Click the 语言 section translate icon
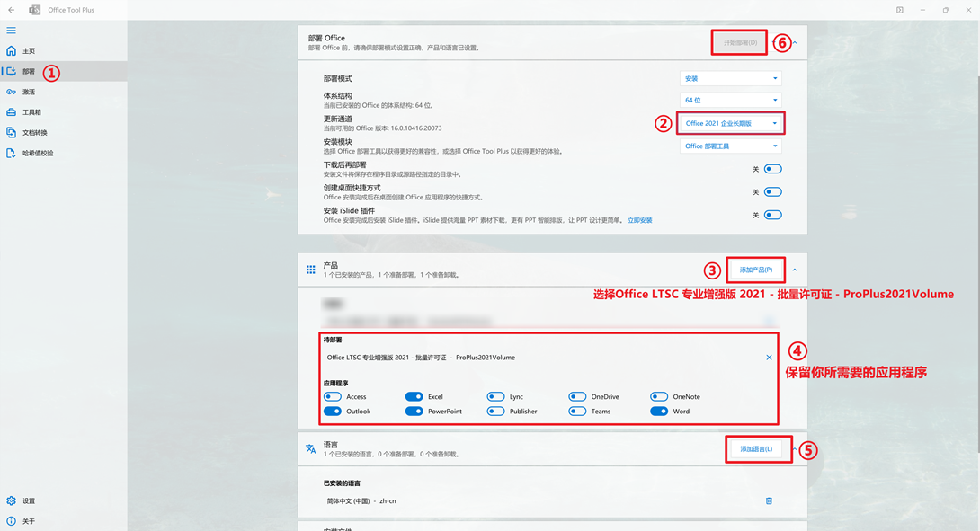The width and height of the screenshot is (980, 531). (310, 448)
